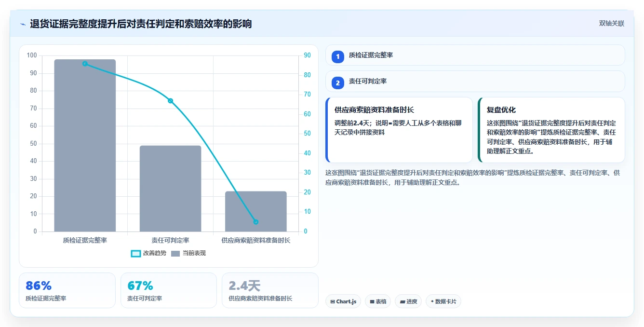Click the 质检证据完整率 bar in chart
Viewport: 644px width, 327px height.
85,146
